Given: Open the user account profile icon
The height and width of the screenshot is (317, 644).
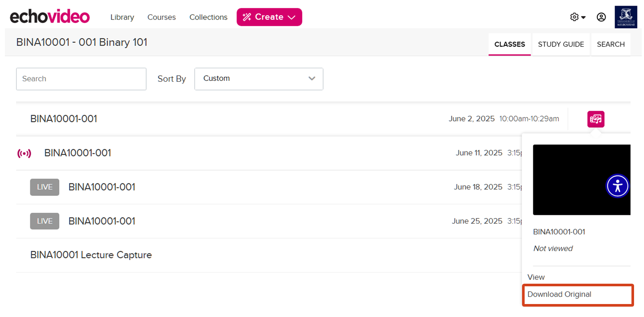Looking at the screenshot, I should click(601, 17).
